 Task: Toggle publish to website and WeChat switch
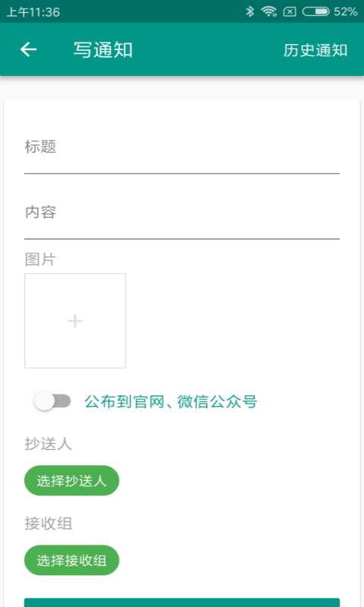point(52,401)
